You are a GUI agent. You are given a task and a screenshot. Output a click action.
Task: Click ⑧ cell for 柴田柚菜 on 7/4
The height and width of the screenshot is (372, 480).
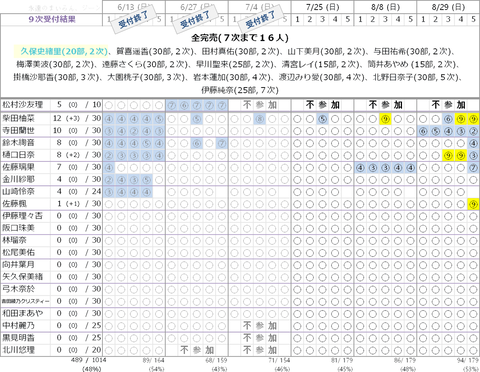pos(259,119)
